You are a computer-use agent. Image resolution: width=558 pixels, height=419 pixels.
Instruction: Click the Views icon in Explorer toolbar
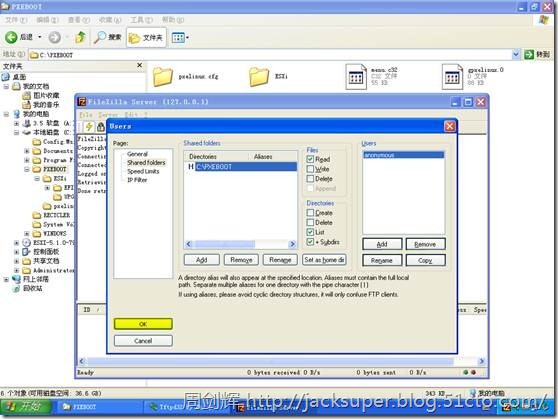click(178, 37)
